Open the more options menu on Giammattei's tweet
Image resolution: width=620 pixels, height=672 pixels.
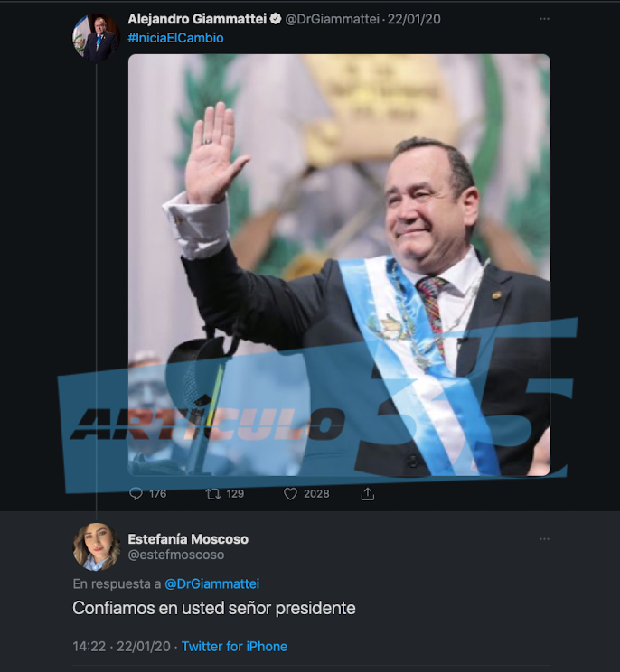click(545, 19)
